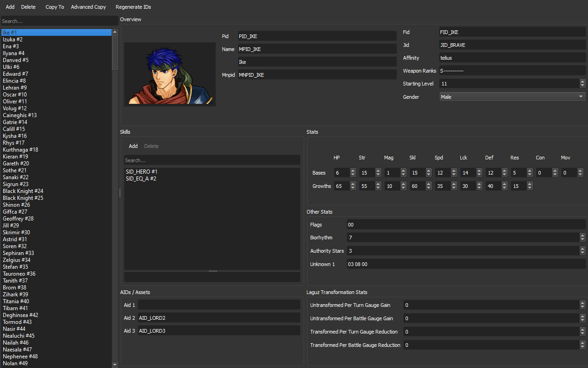
Task: Increment the Biorhythm value
Action: tap(582, 235)
